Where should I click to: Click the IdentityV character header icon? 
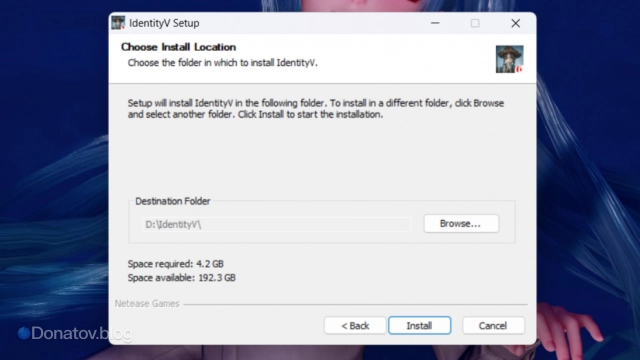pos(509,59)
